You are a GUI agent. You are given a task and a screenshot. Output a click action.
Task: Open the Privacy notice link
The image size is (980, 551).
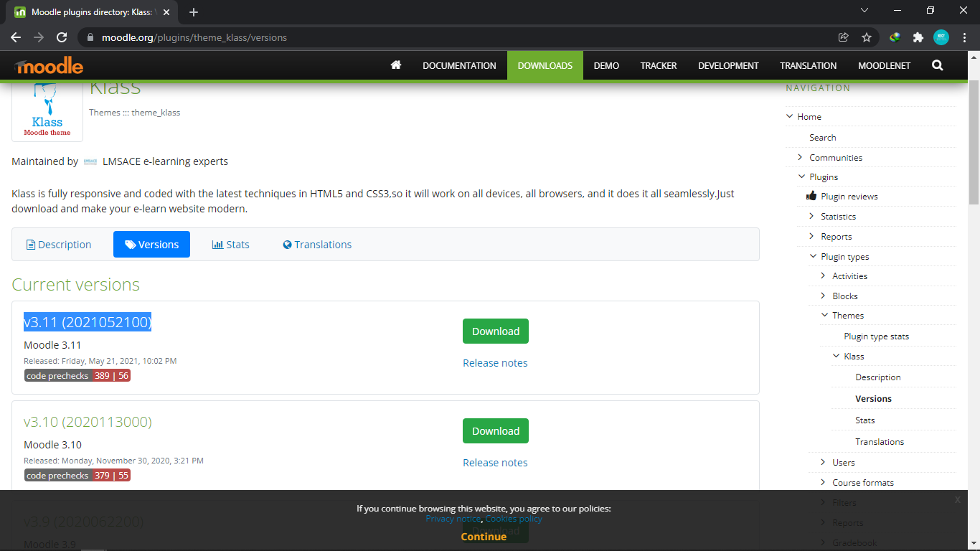tap(453, 519)
